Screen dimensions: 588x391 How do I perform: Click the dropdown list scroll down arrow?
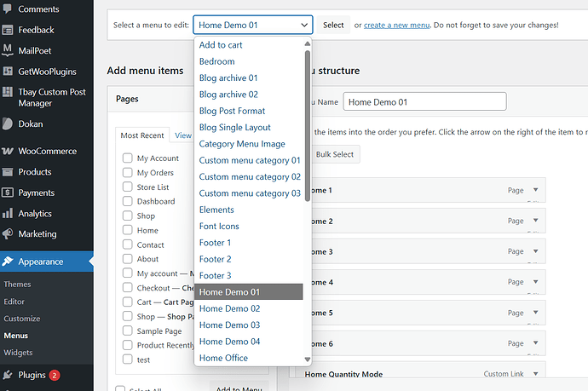pos(308,359)
